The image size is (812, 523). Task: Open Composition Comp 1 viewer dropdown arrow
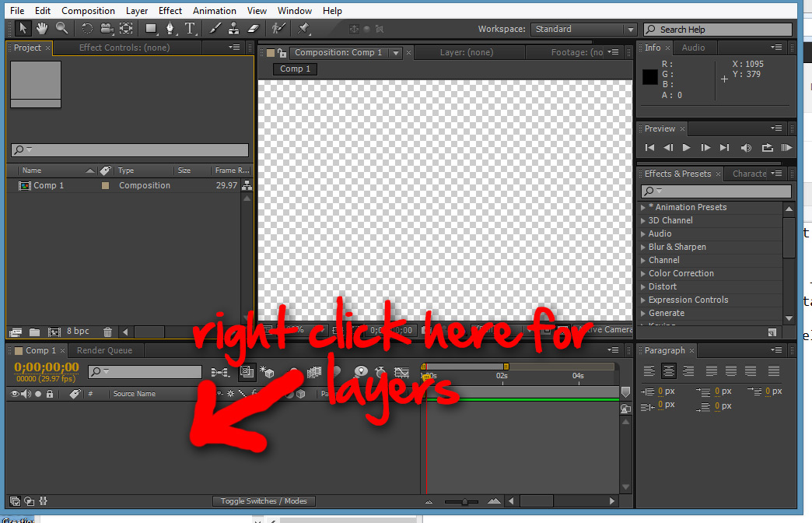click(x=396, y=52)
